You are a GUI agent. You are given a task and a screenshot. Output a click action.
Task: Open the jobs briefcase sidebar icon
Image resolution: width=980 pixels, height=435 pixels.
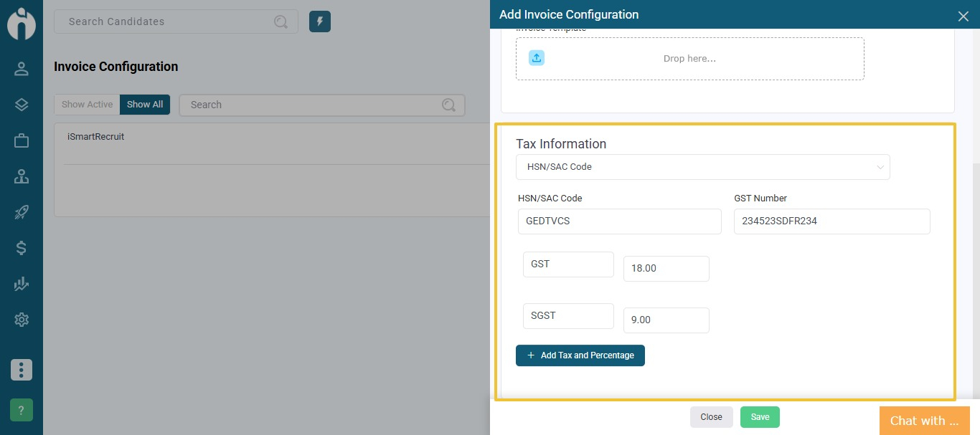[22, 140]
